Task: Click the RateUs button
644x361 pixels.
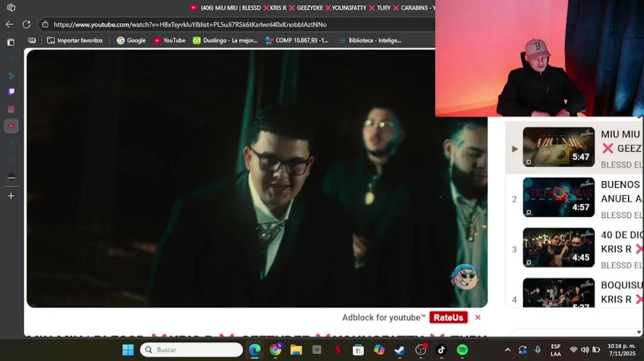Action: click(448, 317)
